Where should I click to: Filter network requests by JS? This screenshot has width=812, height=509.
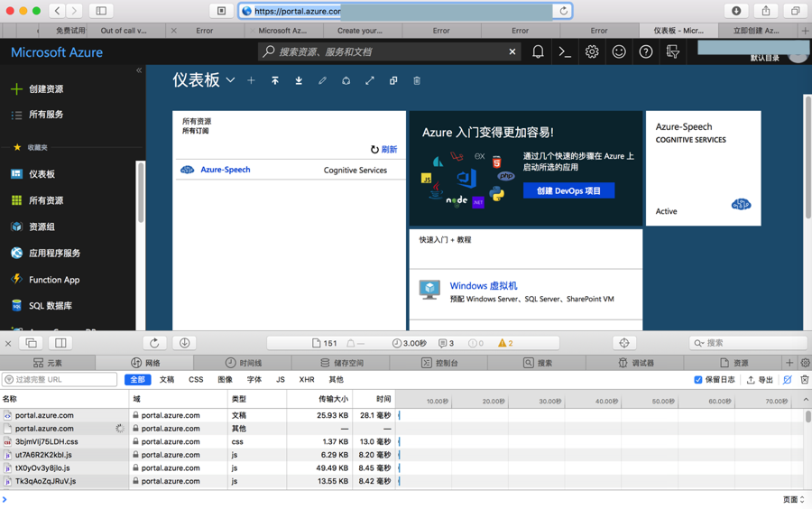pos(281,380)
